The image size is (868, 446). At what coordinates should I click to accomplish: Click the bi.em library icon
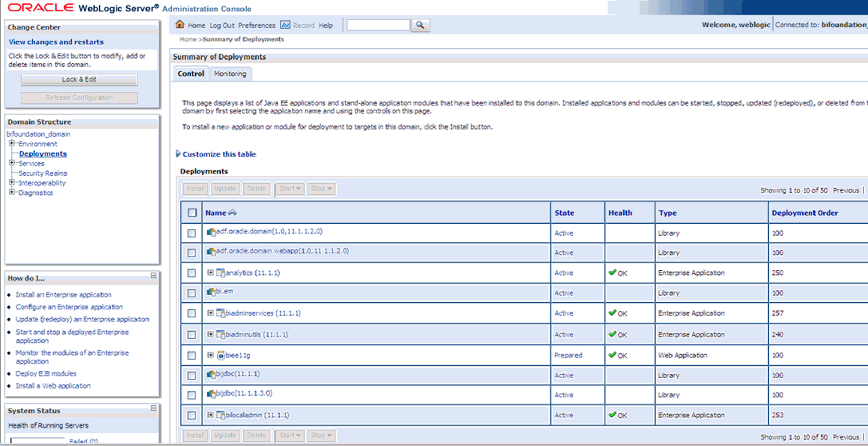(x=210, y=292)
